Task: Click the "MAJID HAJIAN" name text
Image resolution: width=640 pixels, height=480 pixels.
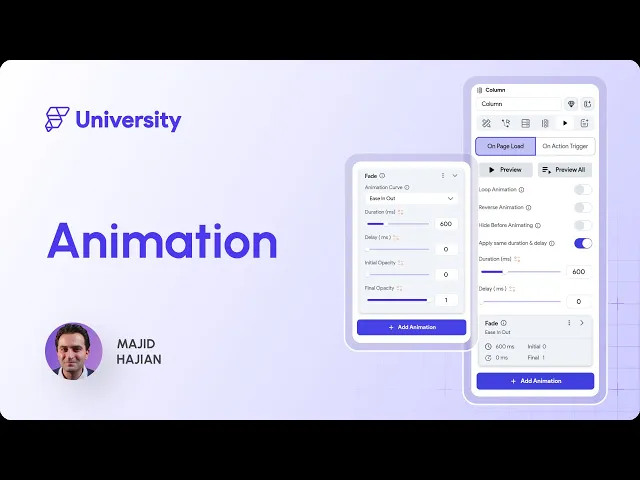Action: point(139,351)
